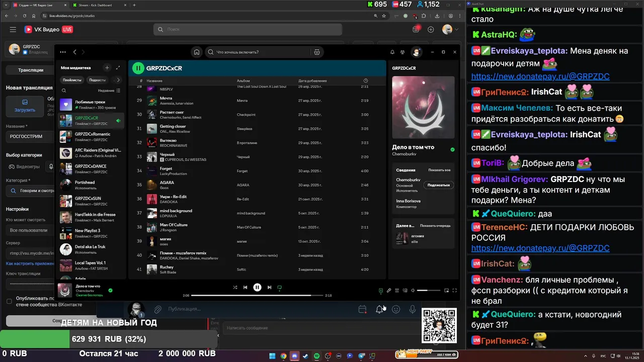
Task: Search inside My Library
Action: [x=64, y=90]
